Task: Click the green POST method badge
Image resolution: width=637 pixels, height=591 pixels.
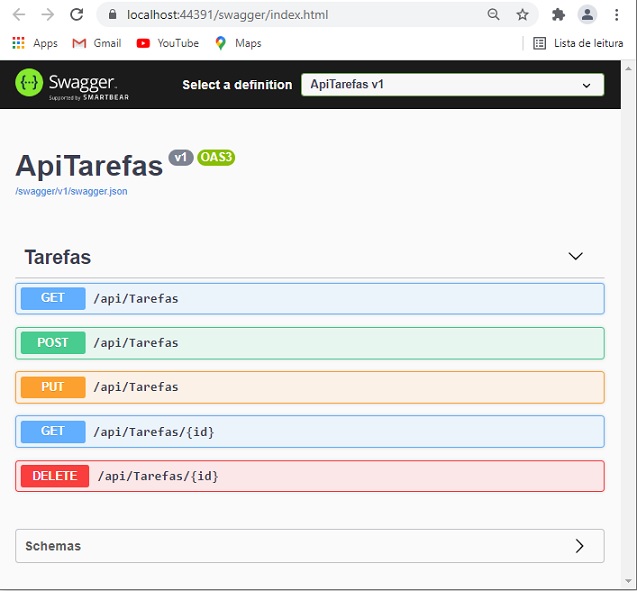Action: [53, 343]
